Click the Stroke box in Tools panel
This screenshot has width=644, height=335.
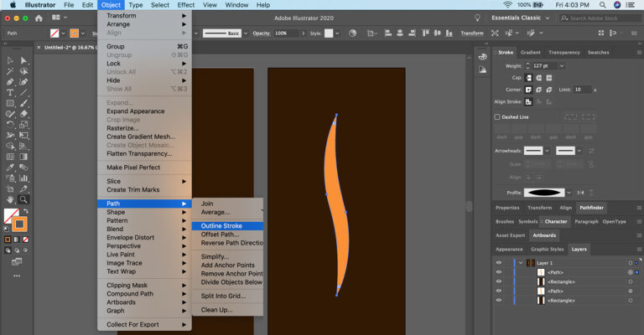pyautogui.click(x=19, y=224)
